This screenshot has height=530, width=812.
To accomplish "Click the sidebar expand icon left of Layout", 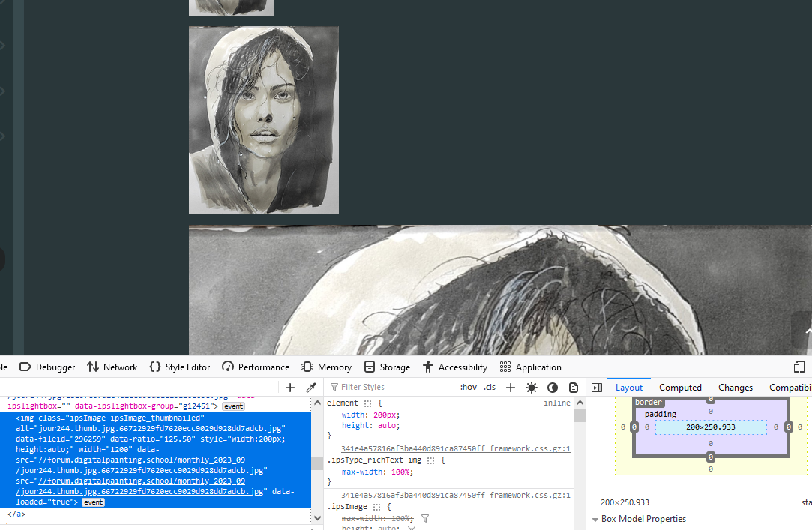I will coord(597,387).
